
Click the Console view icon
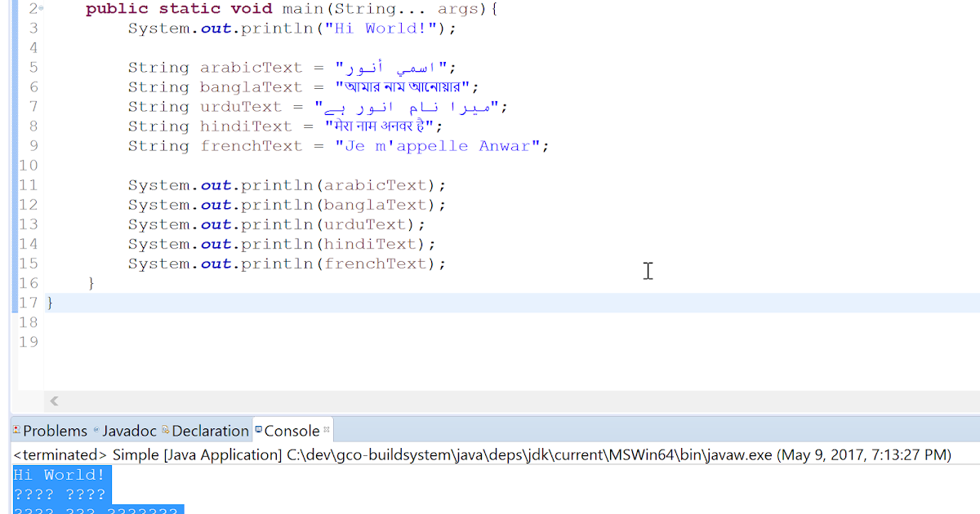(x=258, y=430)
